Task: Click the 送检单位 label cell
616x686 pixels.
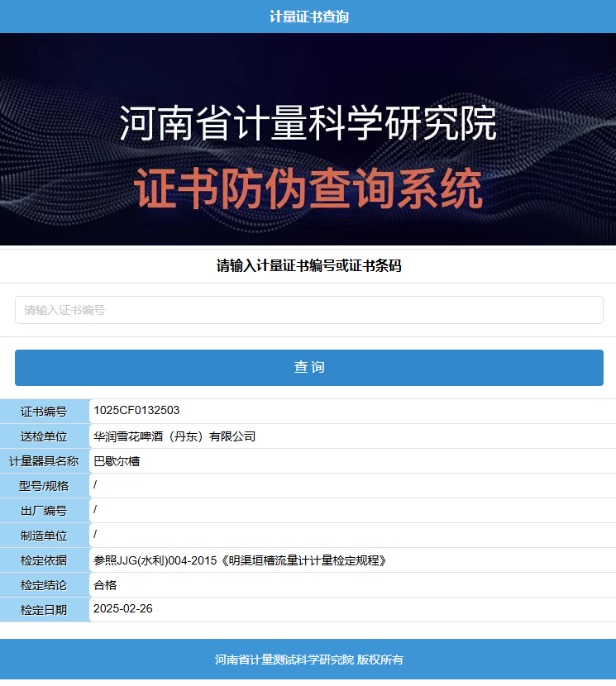Action: [x=44, y=436]
